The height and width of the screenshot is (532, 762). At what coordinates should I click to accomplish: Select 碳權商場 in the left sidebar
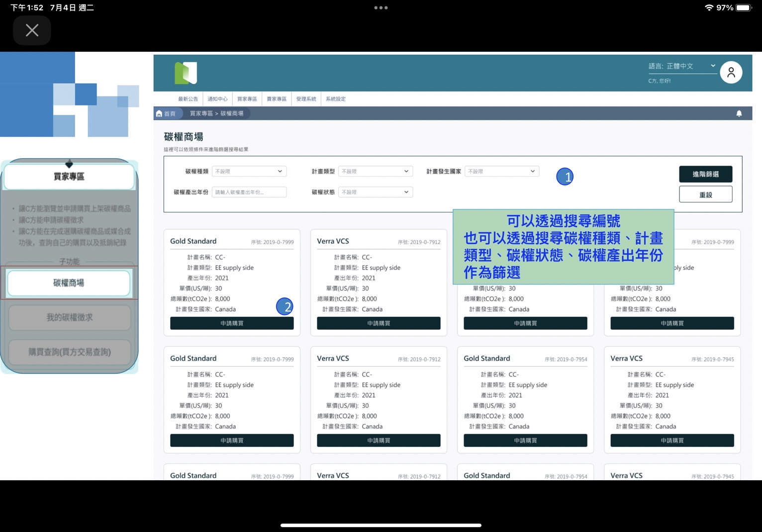69,283
